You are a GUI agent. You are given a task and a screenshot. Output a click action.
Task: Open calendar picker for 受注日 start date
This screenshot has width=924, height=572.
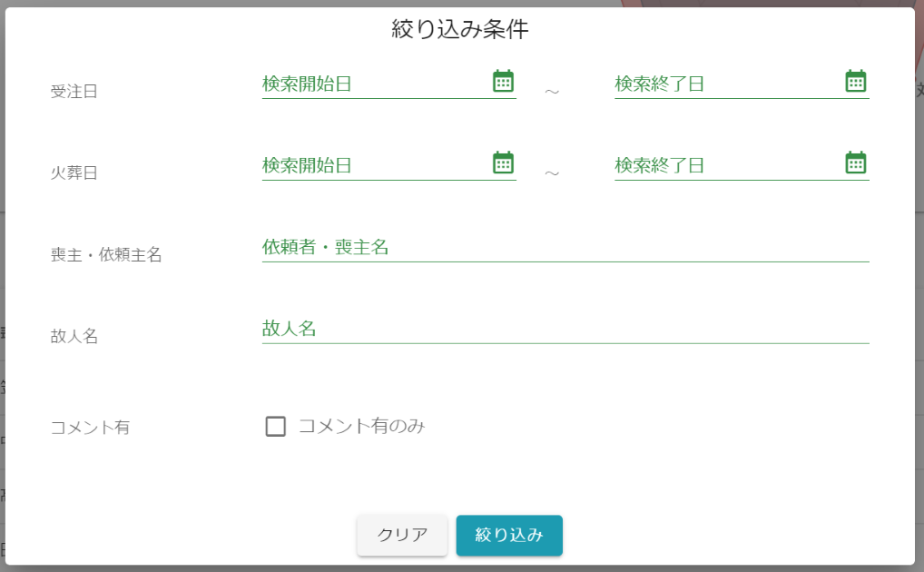[x=503, y=82]
